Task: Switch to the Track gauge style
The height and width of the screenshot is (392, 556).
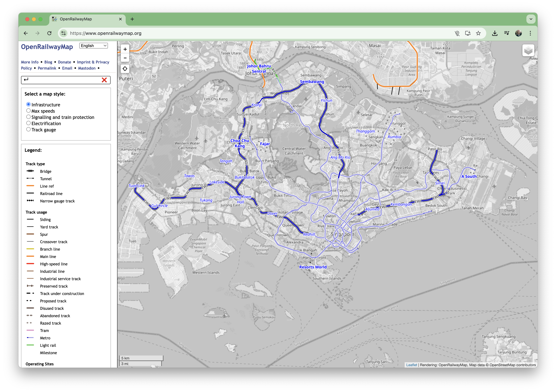Action: pos(28,129)
